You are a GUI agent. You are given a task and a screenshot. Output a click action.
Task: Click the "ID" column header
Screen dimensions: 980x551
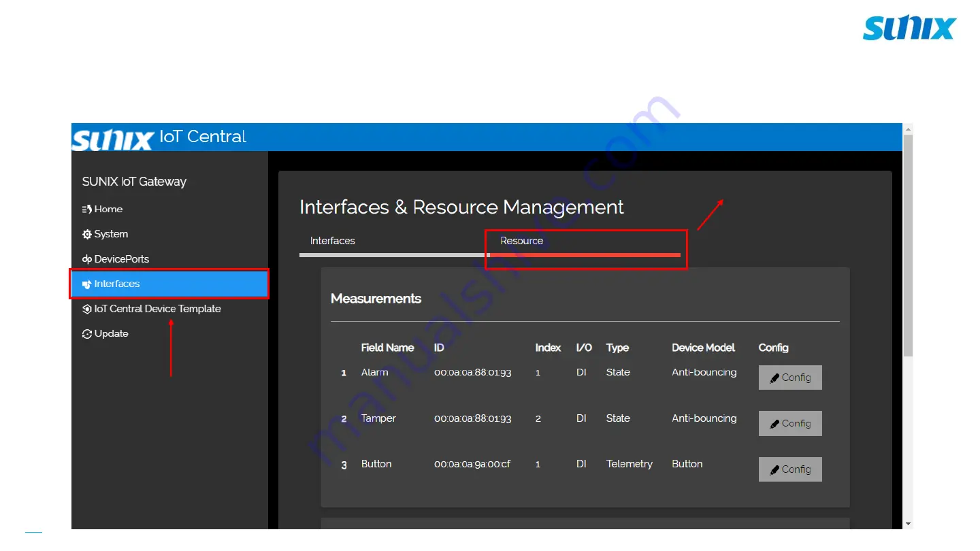click(439, 348)
